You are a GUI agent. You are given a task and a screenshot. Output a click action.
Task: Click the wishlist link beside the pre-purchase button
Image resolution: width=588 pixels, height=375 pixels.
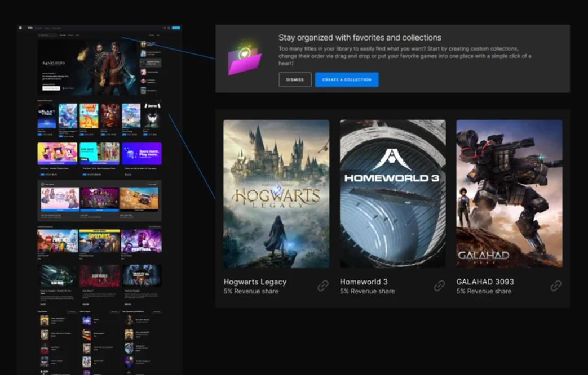point(68,88)
